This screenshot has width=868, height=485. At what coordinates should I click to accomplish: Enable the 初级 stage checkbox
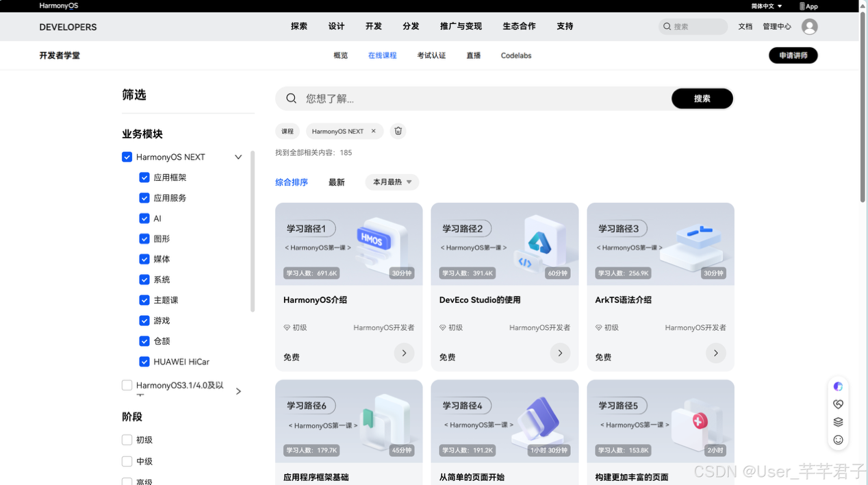point(127,439)
